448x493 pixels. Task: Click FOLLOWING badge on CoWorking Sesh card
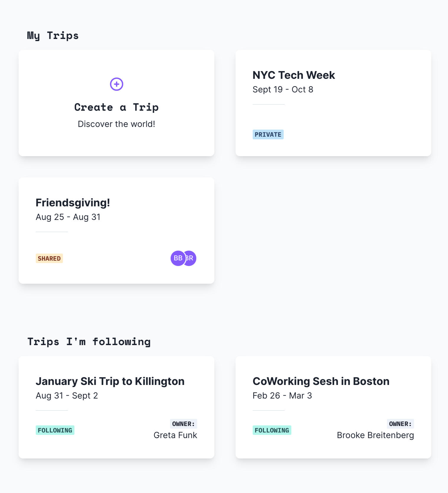tap(272, 430)
